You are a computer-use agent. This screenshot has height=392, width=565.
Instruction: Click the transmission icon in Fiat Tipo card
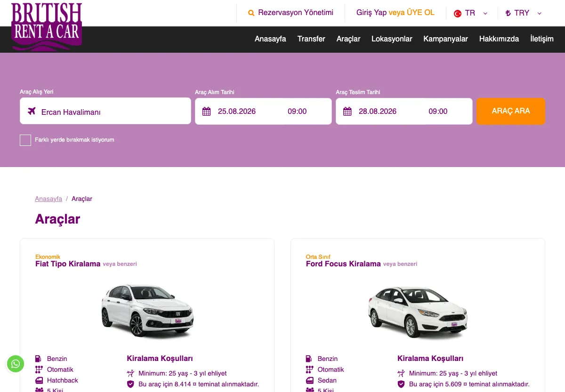click(39, 369)
